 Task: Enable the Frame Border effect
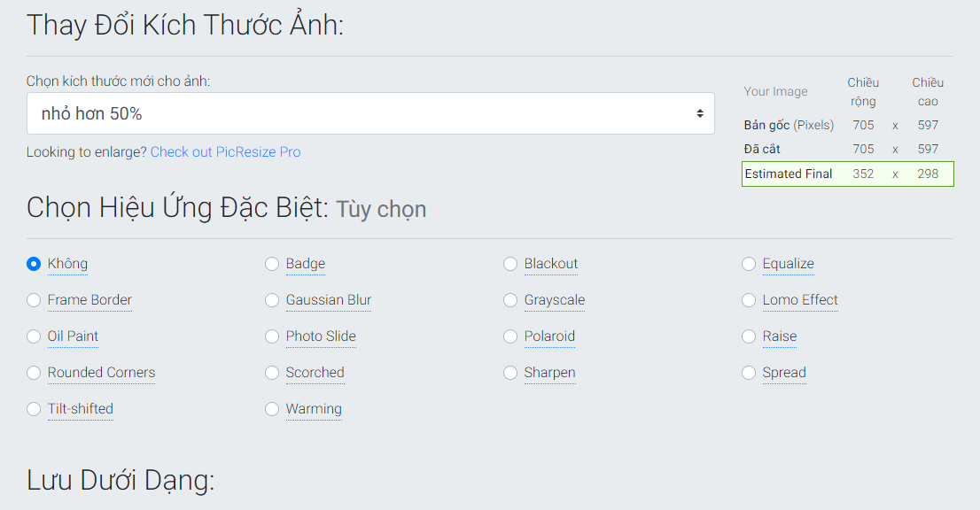[34, 300]
